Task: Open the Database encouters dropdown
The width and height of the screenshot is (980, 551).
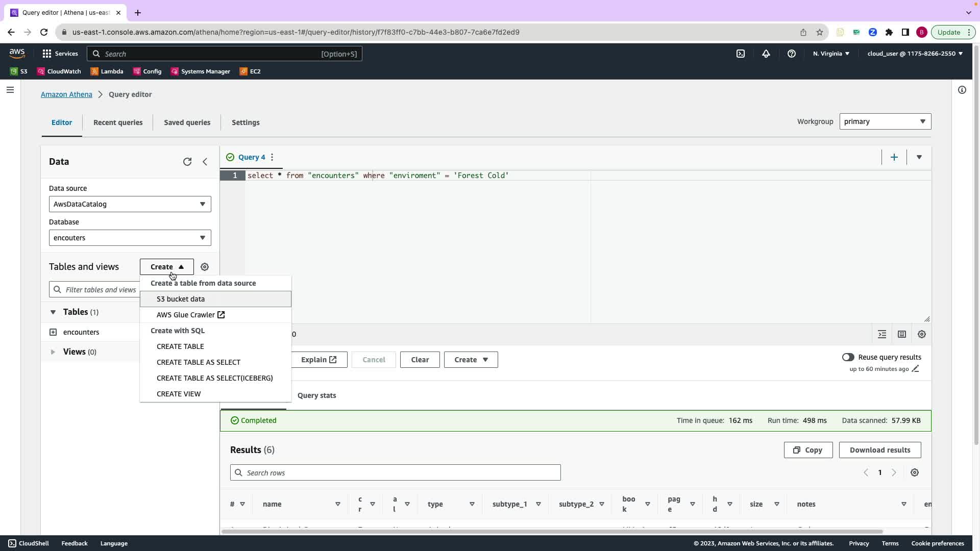Action: click(x=130, y=238)
